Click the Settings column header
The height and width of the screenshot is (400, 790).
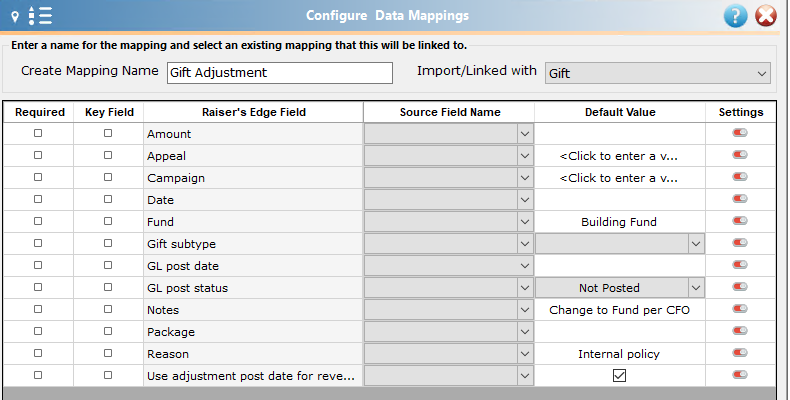741,112
